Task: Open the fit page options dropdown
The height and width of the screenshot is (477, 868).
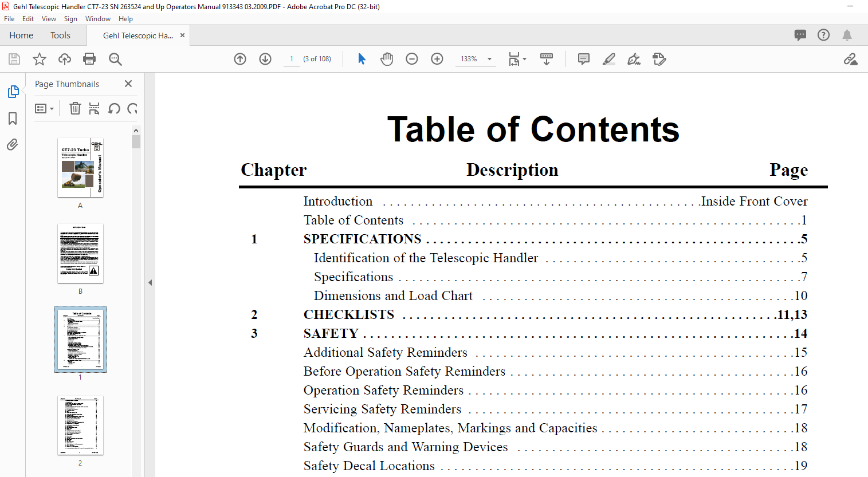Action: click(x=518, y=59)
